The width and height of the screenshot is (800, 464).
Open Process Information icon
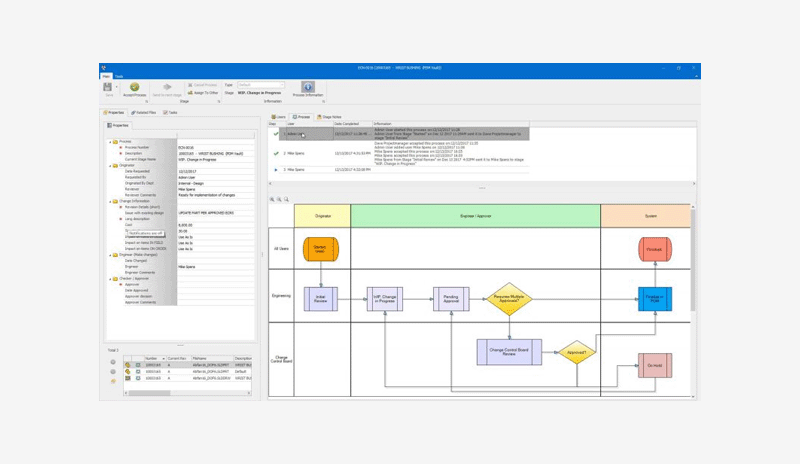tap(308, 88)
